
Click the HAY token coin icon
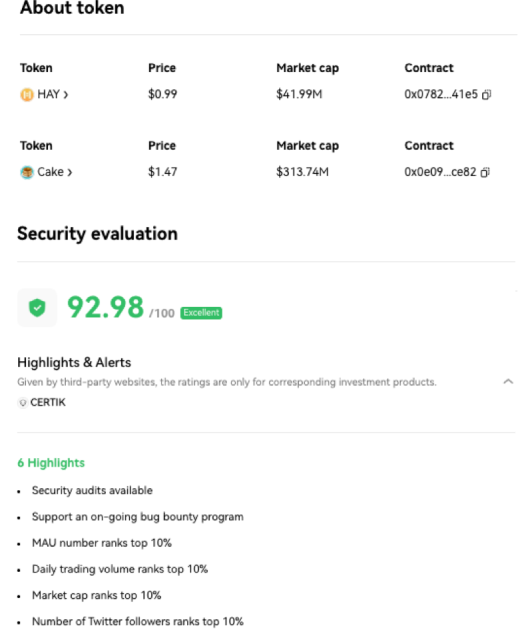coord(27,94)
